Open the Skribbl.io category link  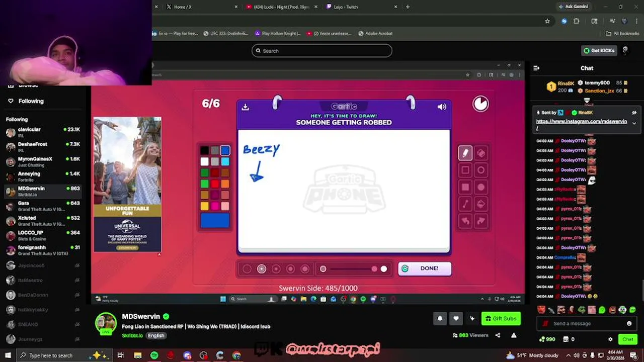pyautogui.click(x=132, y=335)
